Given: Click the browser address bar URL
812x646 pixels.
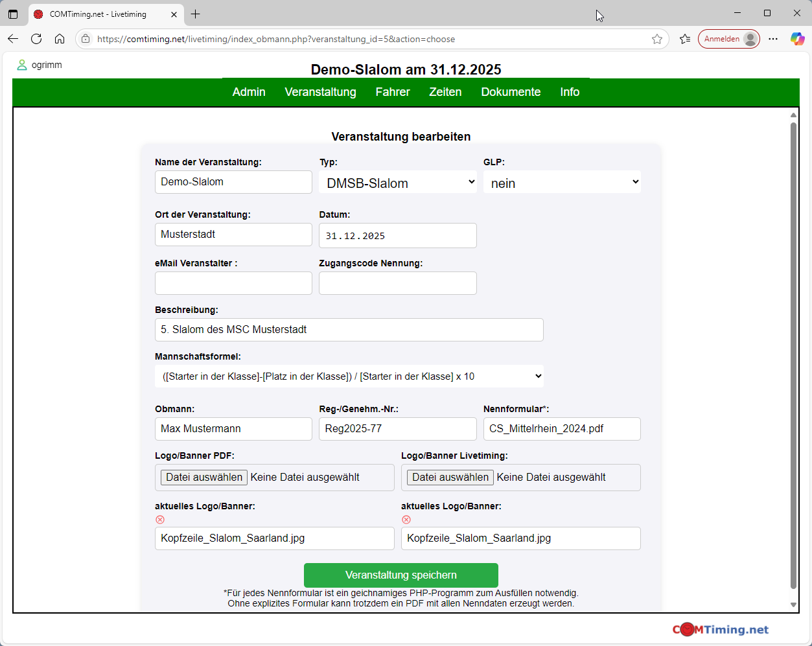Looking at the screenshot, I should click(x=276, y=39).
